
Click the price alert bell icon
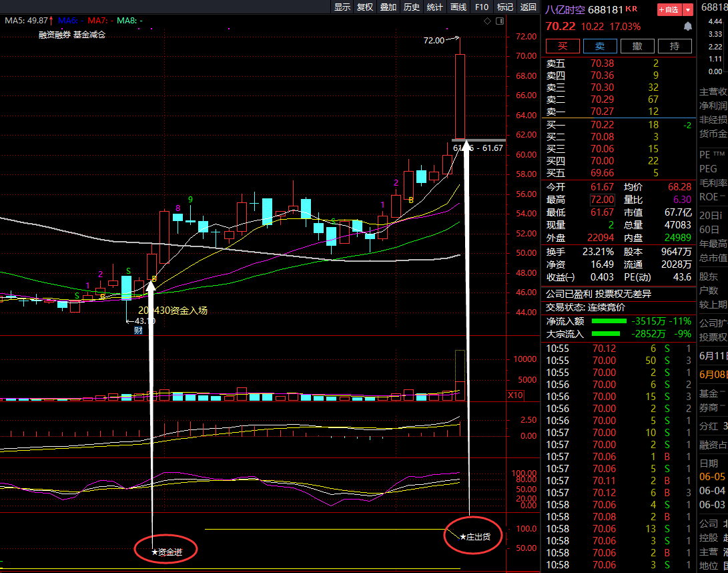(687, 27)
